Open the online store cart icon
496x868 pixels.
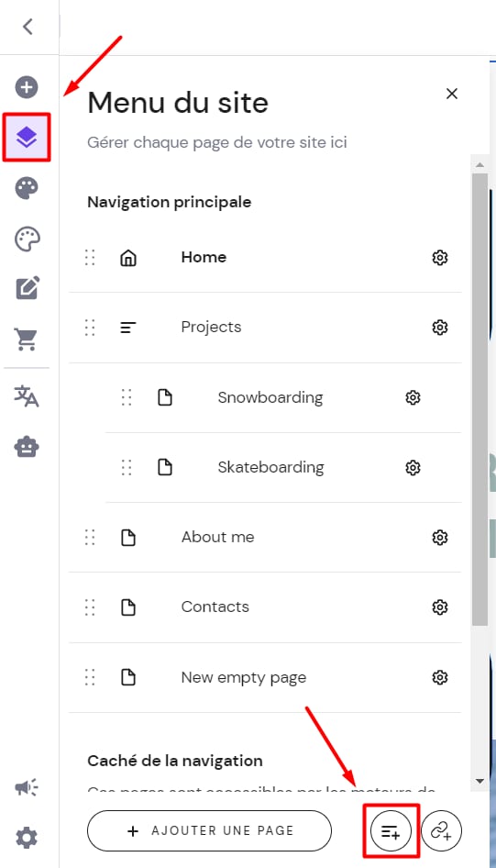pyautogui.click(x=27, y=339)
